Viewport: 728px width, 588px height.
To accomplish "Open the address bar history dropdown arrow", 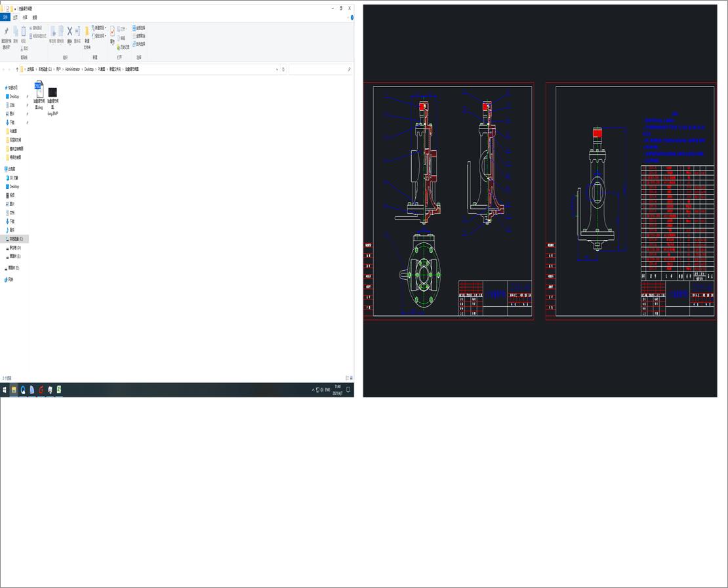I will pos(277,69).
